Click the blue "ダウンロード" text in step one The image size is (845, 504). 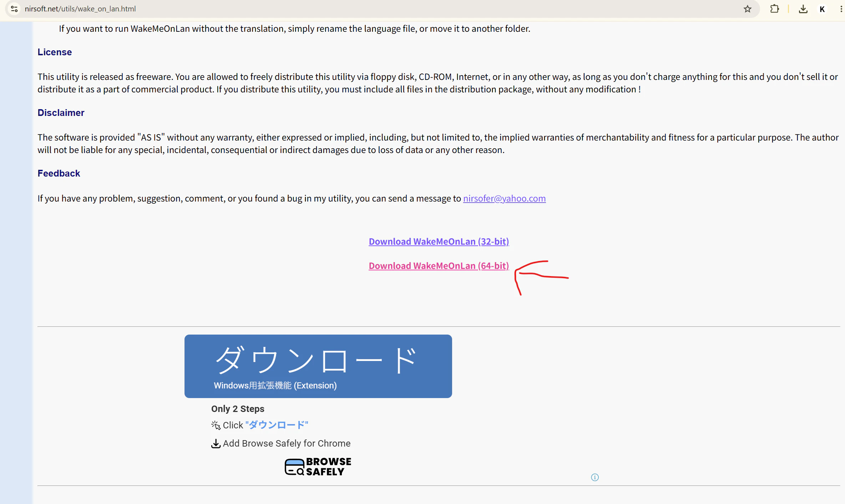pos(277,425)
